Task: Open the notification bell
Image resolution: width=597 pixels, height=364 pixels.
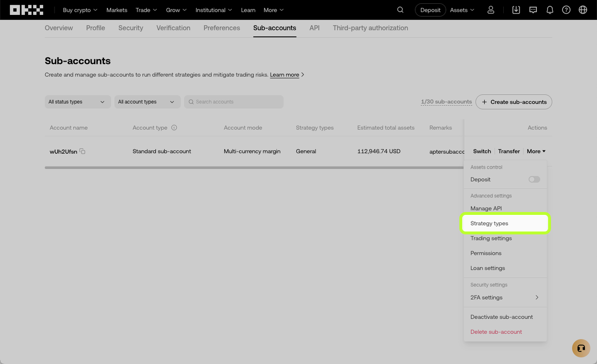Action: point(549,9)
